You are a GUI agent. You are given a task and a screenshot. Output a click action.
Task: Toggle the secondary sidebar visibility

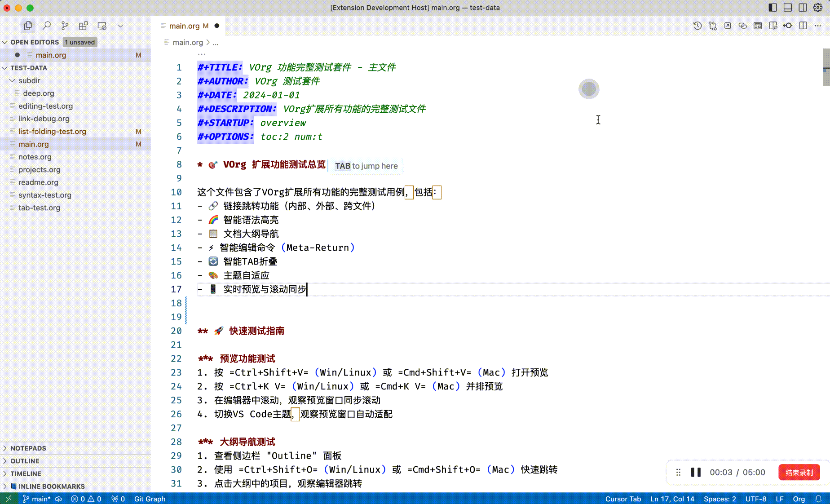(803, 8)
